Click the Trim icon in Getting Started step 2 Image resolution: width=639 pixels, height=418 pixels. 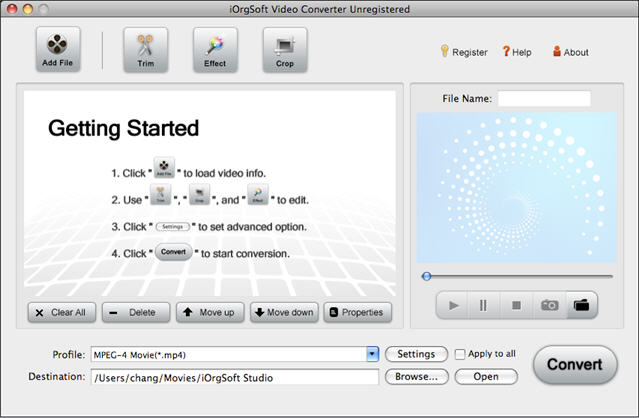(x=161, y=194)
